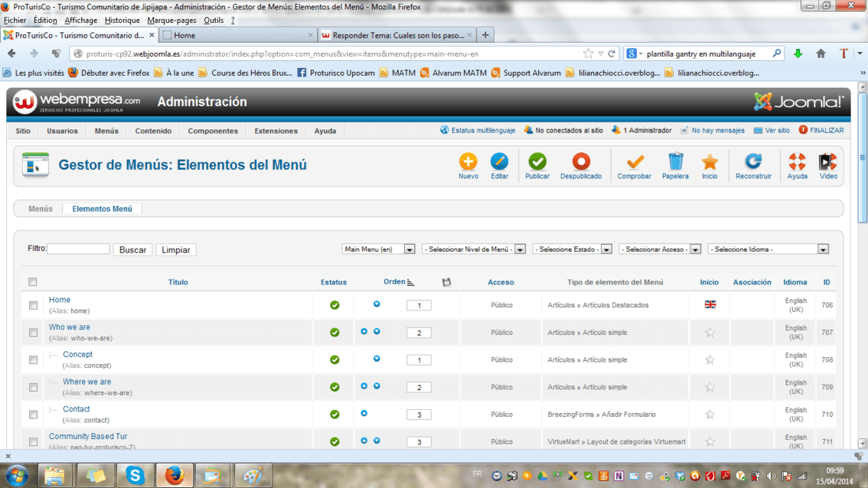The height and width of the screenshot is (488, 868).
Task: Set Who we are as home star
Action: tap(709, 332)
